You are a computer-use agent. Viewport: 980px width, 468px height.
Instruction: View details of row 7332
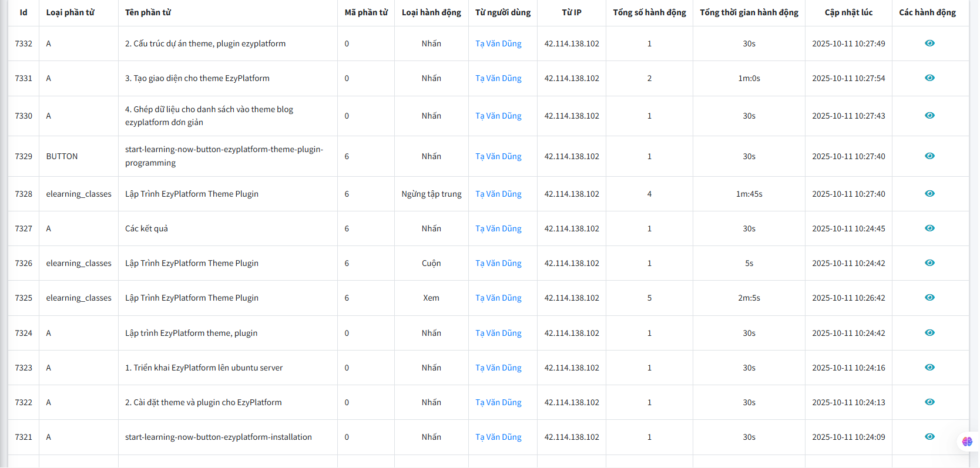[929, 43]
